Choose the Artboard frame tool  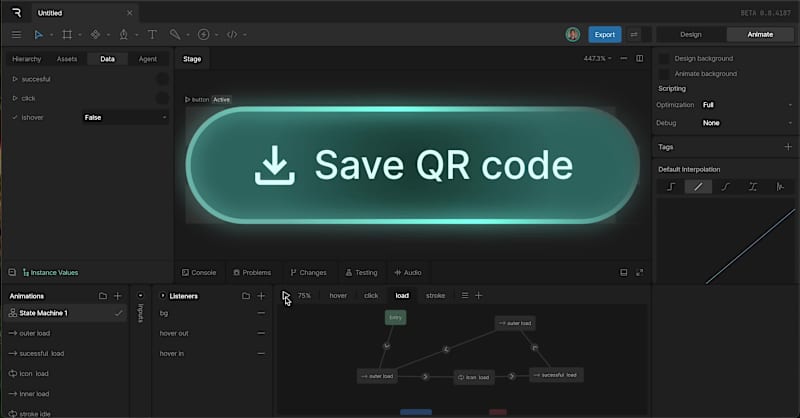click(x=67, y=35)
